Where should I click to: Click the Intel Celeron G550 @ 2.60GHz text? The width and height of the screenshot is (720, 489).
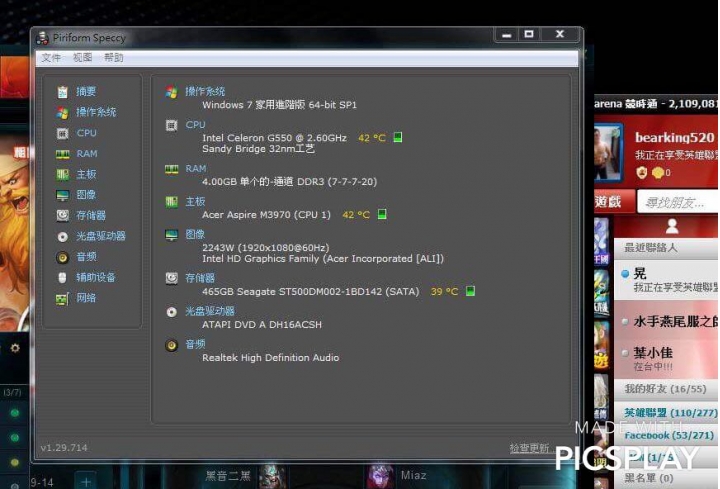275,138
